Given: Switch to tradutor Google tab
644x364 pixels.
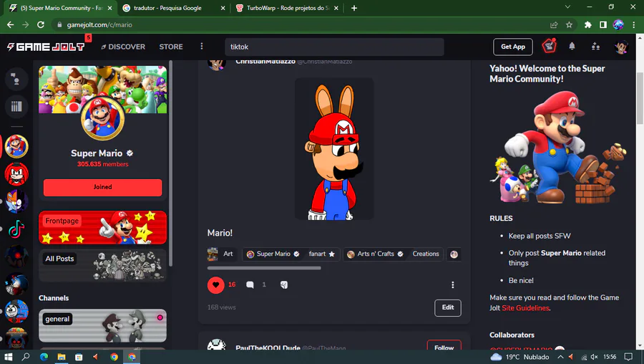Looking at the screenshot, I should tap(173, 8).
